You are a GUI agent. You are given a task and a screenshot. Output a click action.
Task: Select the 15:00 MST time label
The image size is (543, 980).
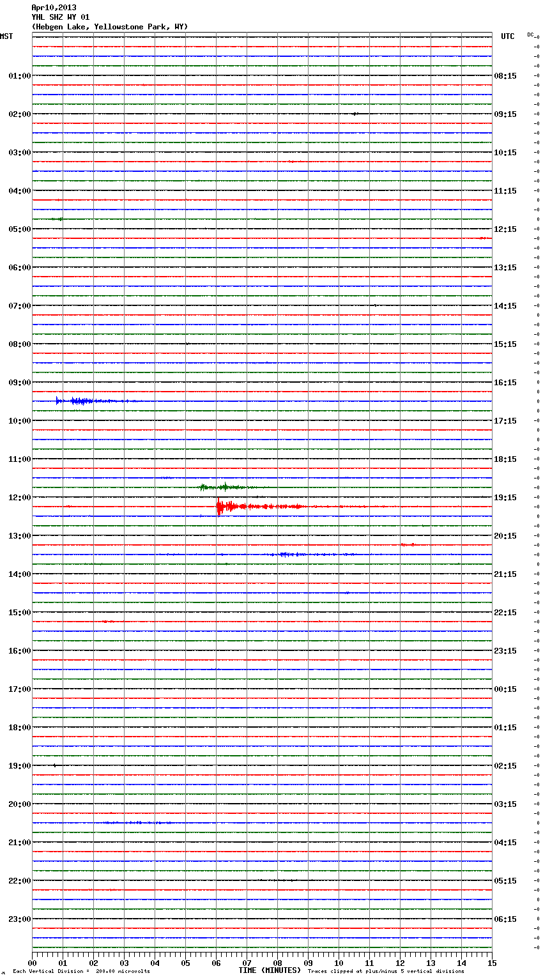tap(20, 613)
